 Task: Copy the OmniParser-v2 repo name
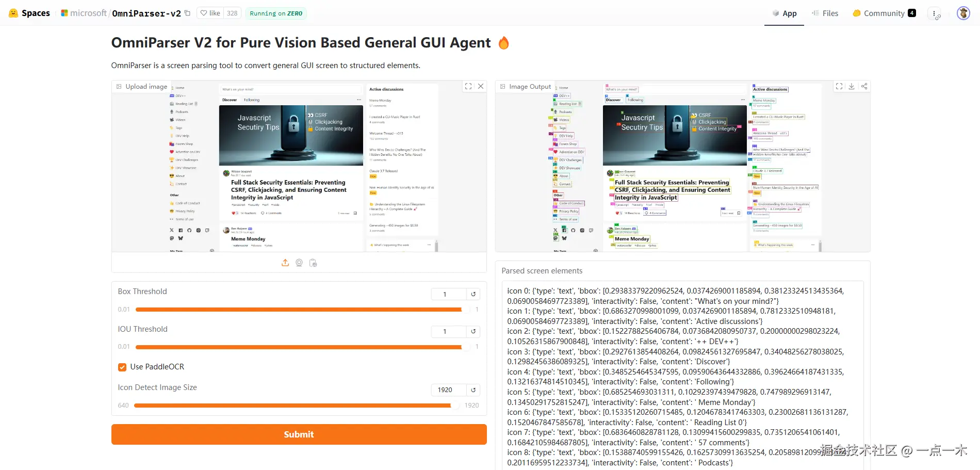pyautogui.click(x=187, y=13)
